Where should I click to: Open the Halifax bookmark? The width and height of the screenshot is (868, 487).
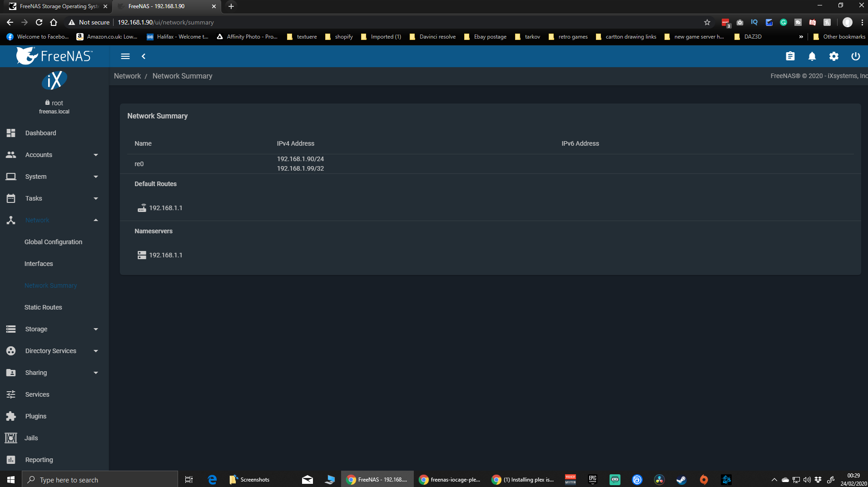178,37
